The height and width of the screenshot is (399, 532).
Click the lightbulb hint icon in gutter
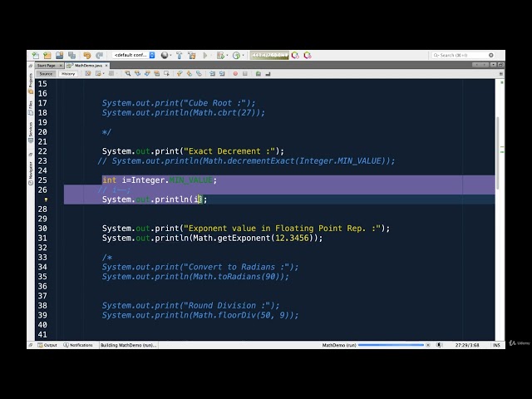46,199
